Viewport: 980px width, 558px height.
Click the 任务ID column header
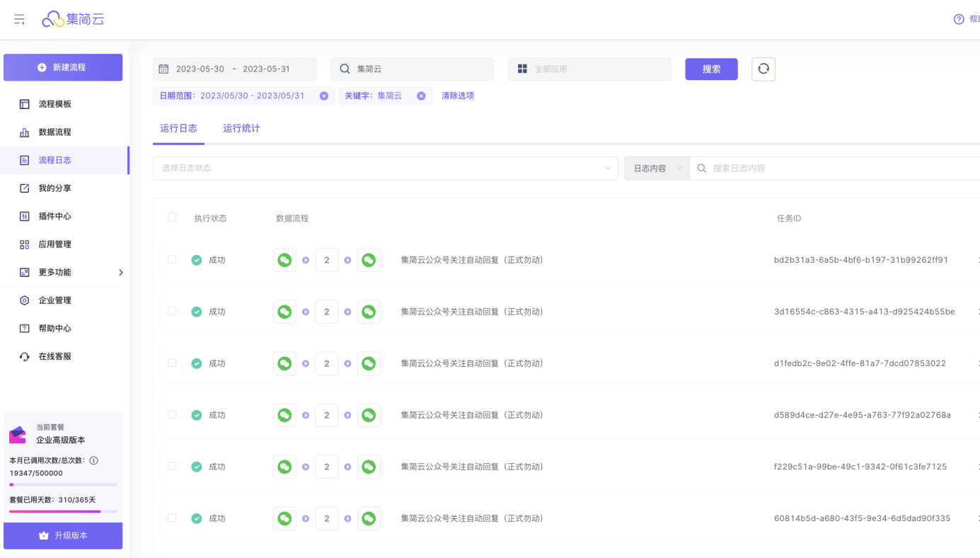[x=789, y=218]
